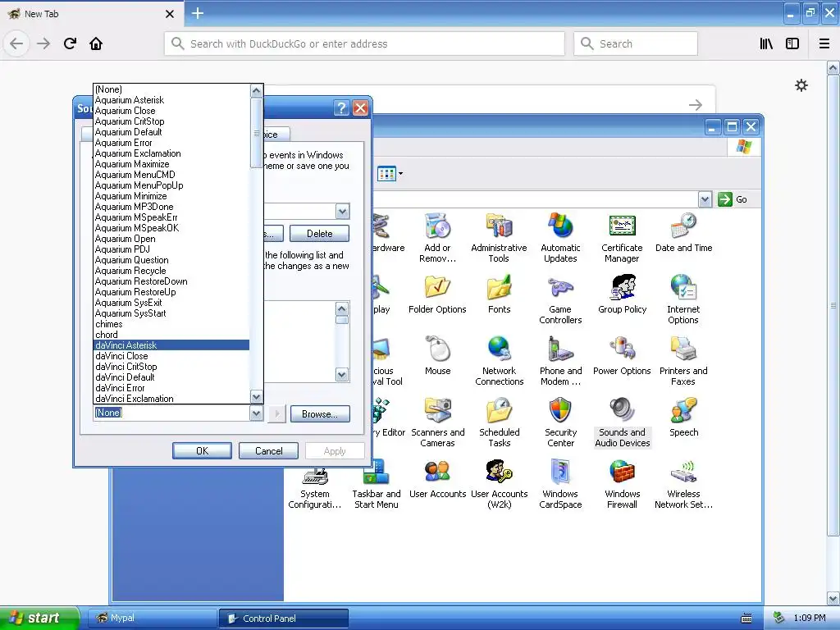Screen dimensions: 840x630
Task: Open help button in Sounds dialog
Action: 341,108
